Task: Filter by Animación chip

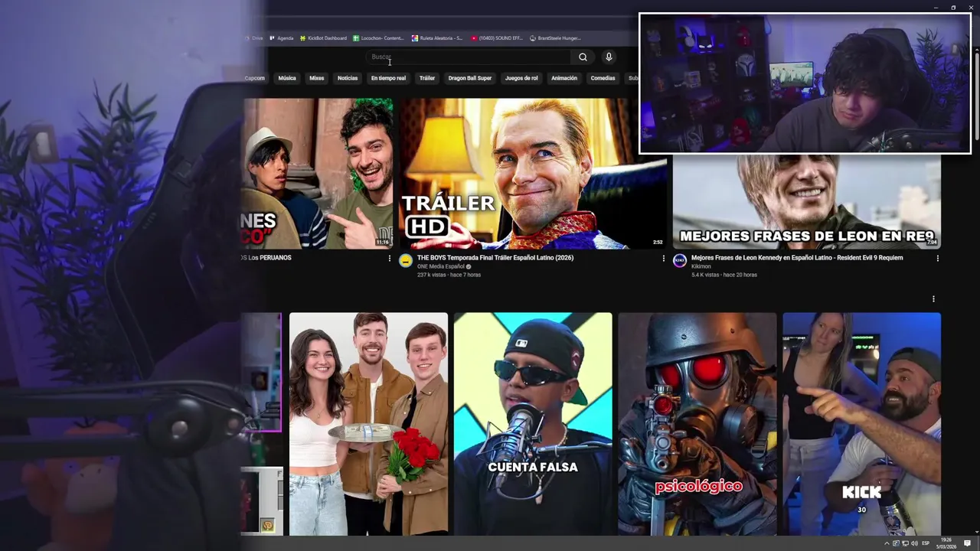Action: pos(564,78)
